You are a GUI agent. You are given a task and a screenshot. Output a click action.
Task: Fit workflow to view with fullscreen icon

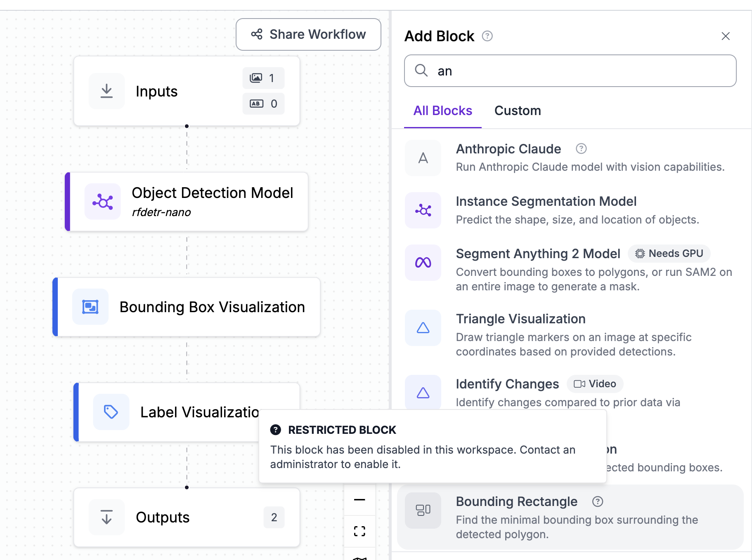pyautogui.click(x=359, y=531)
